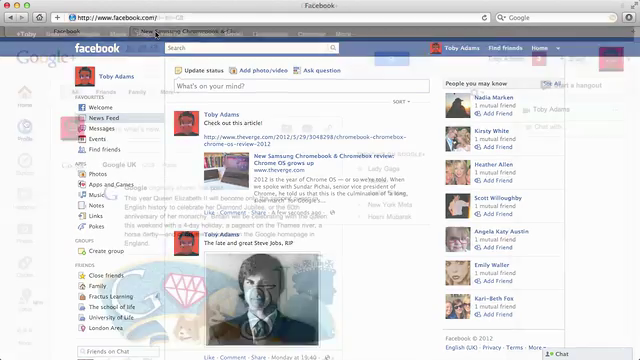This screenshot has width=640, height=360.
Task: Click the browser back arrow button
Action: (11, 18)
